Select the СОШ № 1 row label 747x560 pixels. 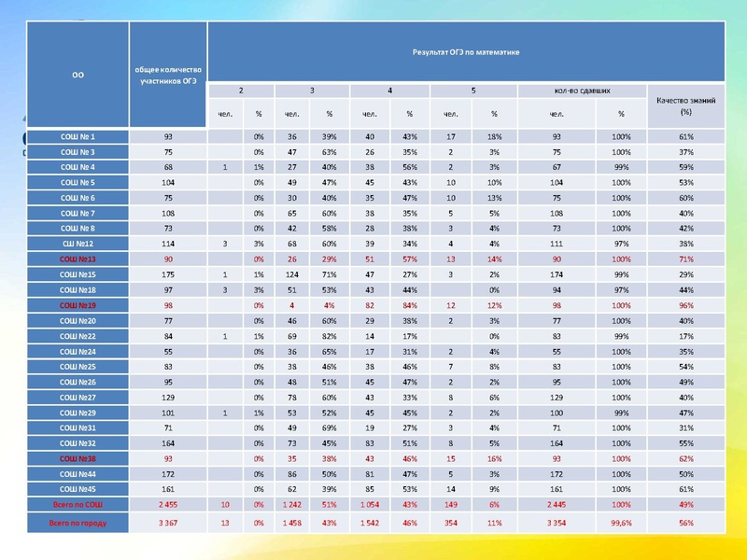click(x=78, y=136)
